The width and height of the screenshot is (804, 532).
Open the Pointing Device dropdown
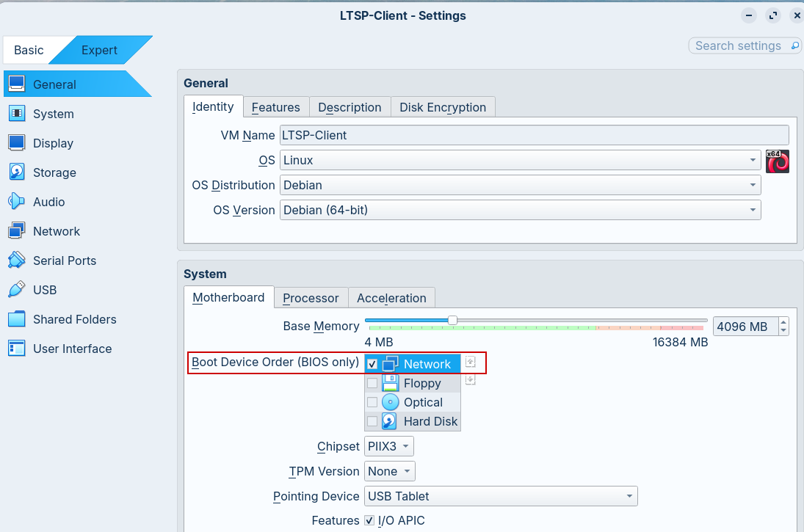click(x=501, y=496)
